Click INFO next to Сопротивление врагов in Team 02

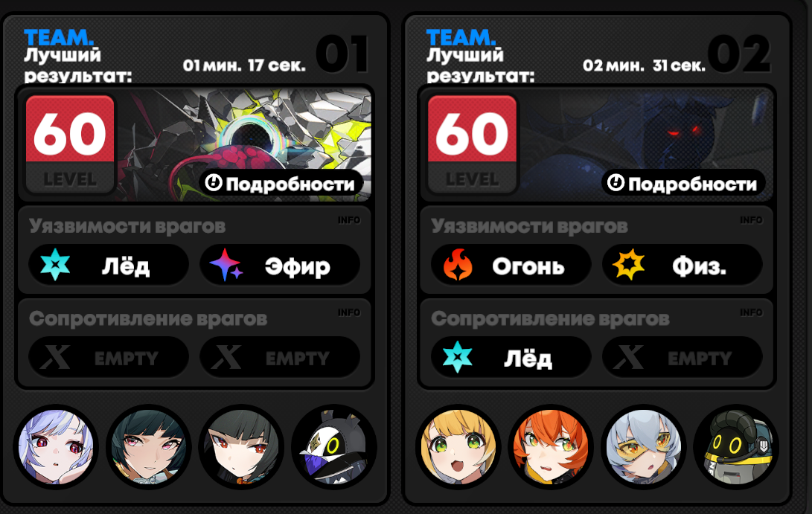(751, 312)
